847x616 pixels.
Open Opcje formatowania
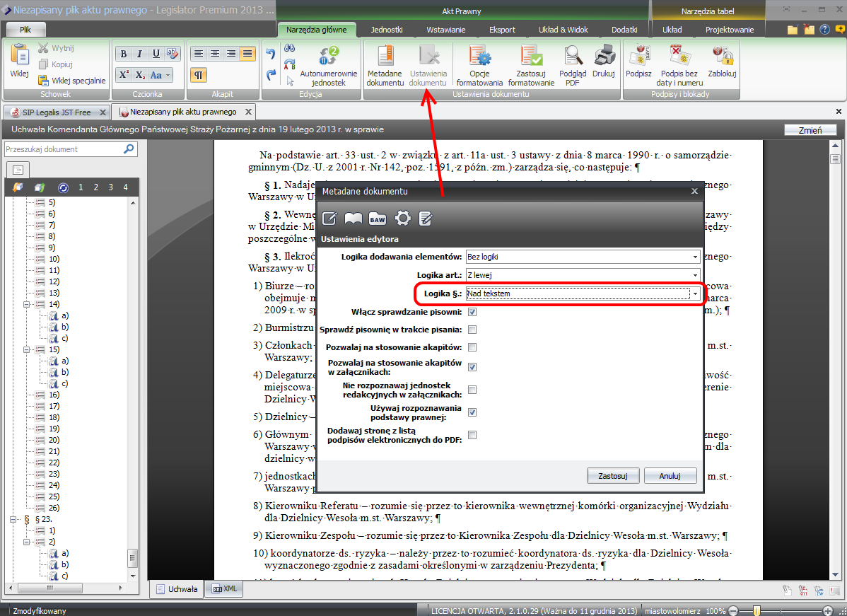pyautogui.click(x=479, y=65)
